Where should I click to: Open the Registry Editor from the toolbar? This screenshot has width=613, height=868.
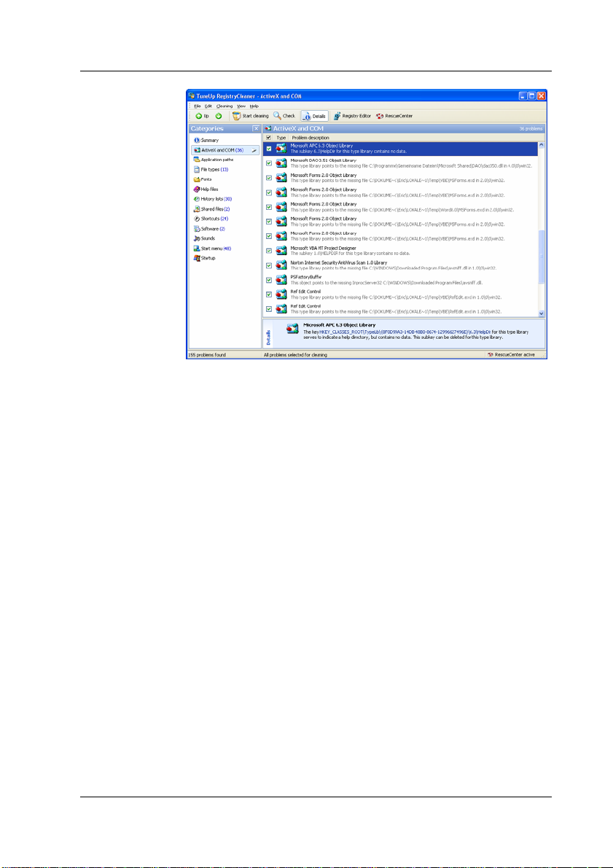coord(351,116)
